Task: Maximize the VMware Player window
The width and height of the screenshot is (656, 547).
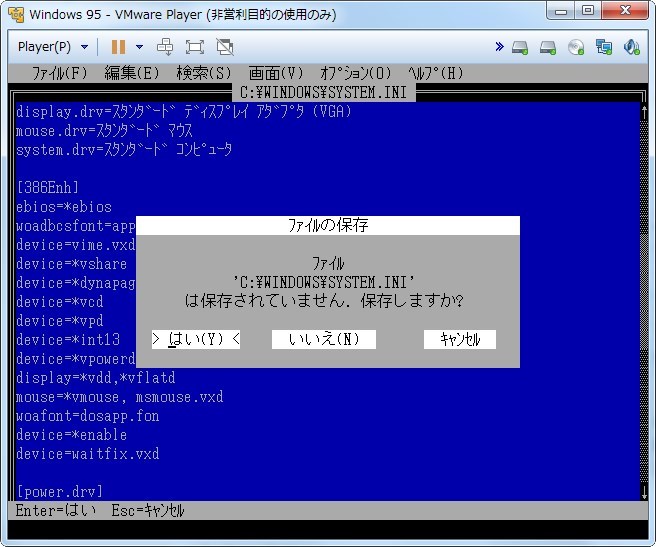Action: point(587,11)
